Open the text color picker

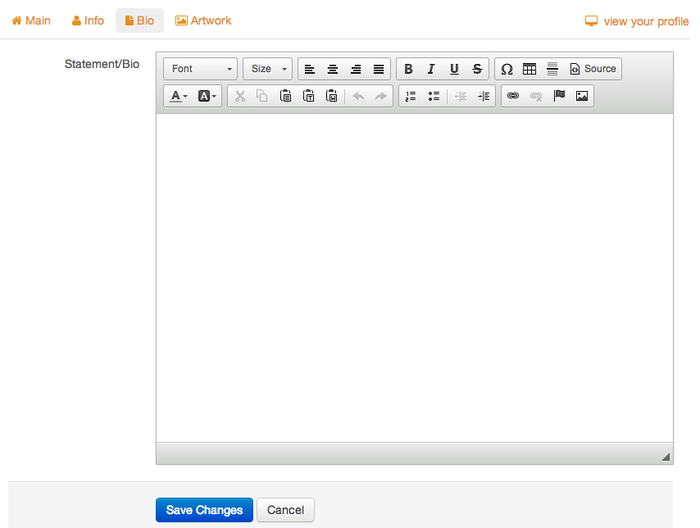(179, 96)
